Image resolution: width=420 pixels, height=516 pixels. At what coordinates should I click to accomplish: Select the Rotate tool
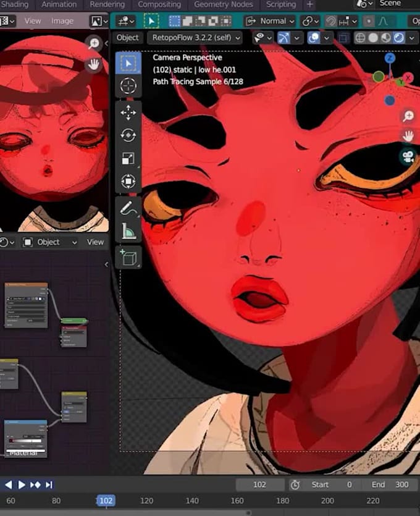point(128,135)
